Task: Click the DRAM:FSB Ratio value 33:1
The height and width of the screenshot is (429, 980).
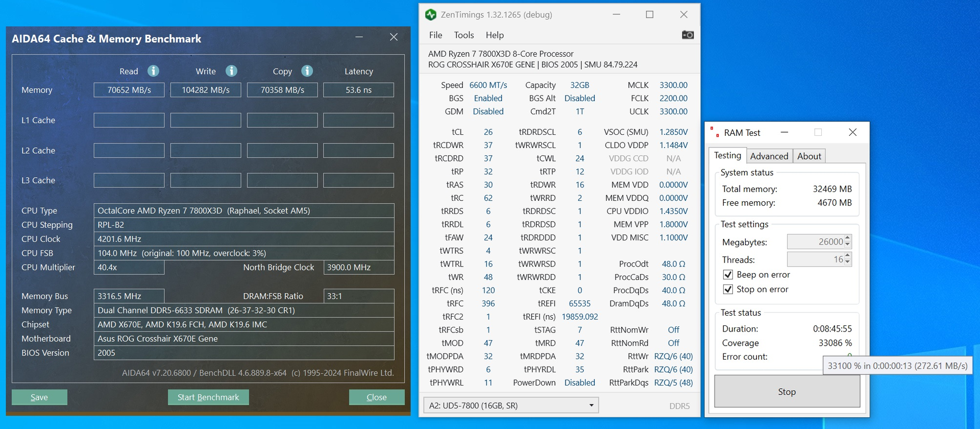Action: [359, 296]
